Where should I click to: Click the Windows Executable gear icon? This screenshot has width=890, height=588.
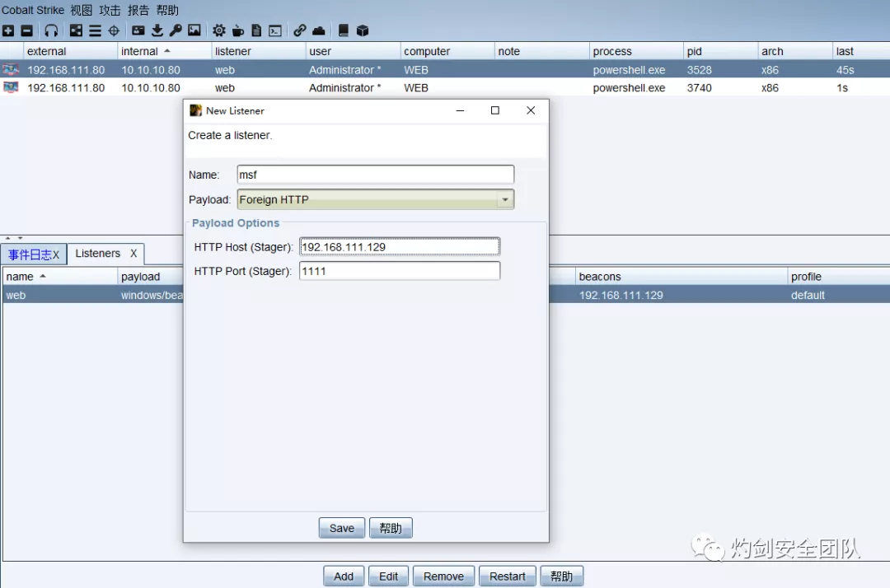[x=218, y=30]
